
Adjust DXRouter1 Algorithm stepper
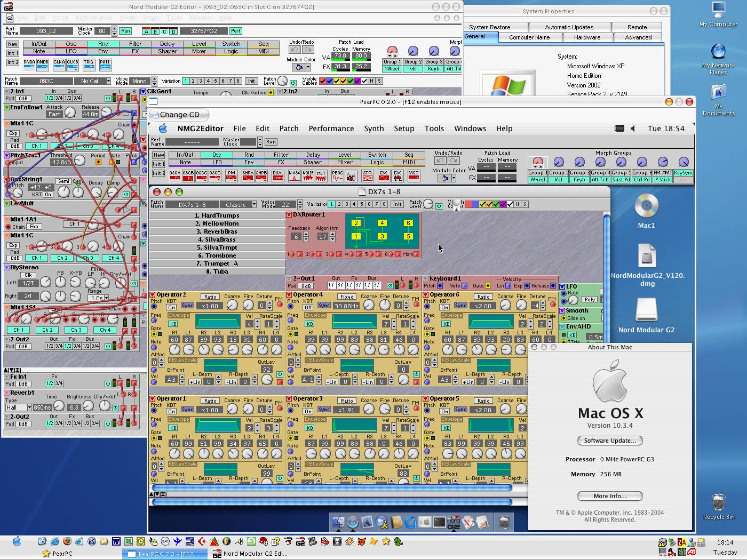point(332,237)
